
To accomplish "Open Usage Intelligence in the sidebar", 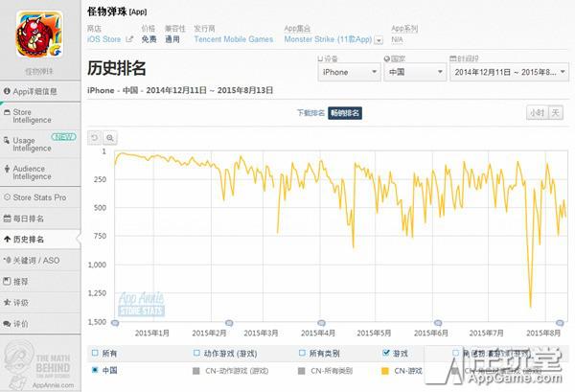I will coord(32,144).
